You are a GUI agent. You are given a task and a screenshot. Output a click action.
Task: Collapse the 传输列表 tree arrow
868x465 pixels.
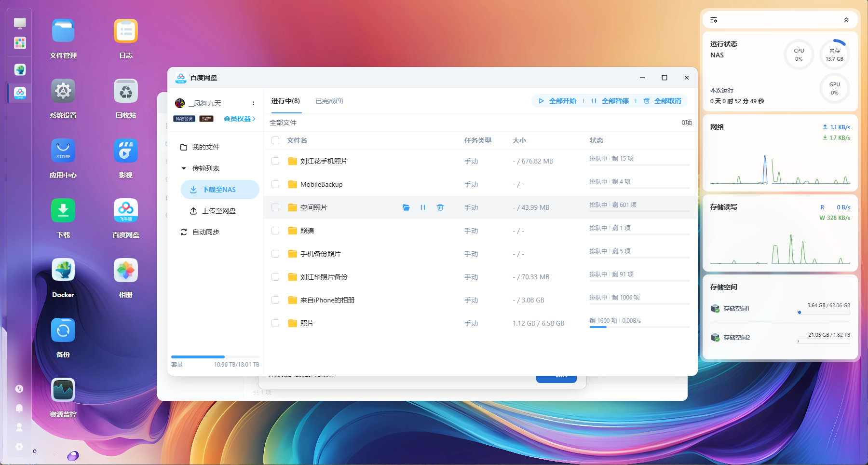point(184,168)
